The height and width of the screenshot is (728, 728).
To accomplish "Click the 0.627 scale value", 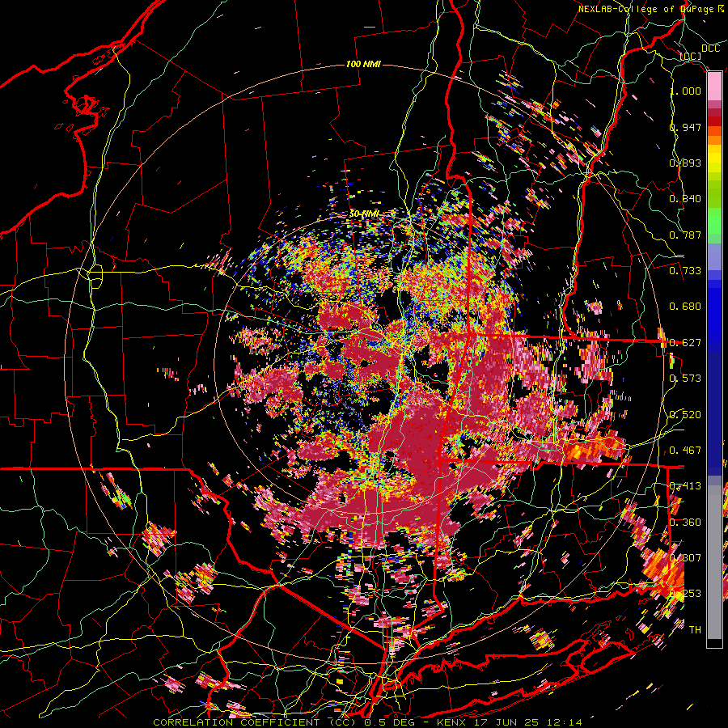I will 685,343.
